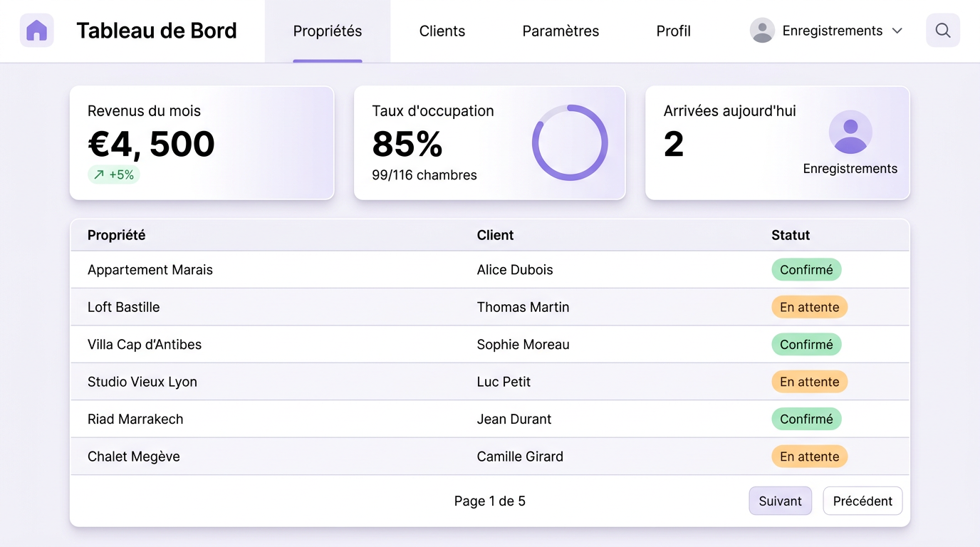Select client Jean Durant
This screenshot has width=980, height=547.
point(514,419)
